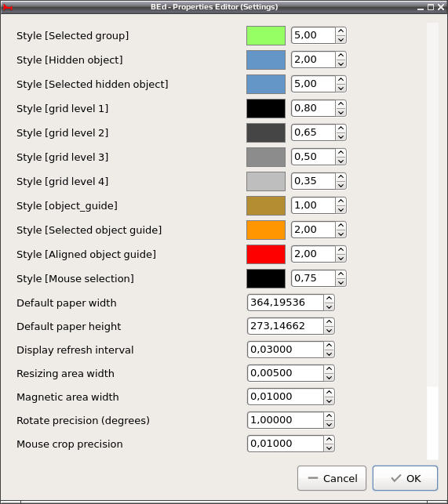Open the Selected group green color swatch
The width and height of the screenshot is (448, 504).
[266, 36]
